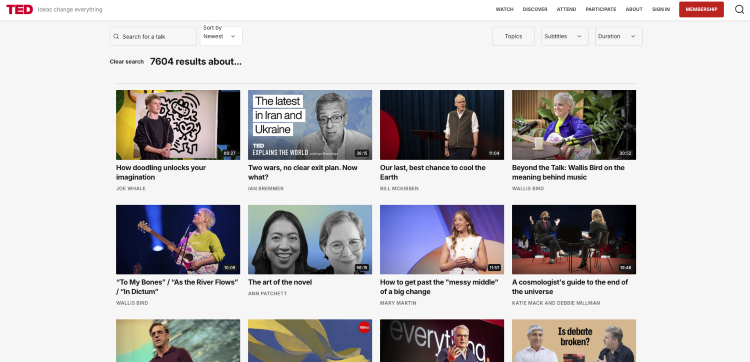Image resolution: width=750 pixels, height=362 pixels.
Task: Open the Discover menu
Action: (535, 9)
